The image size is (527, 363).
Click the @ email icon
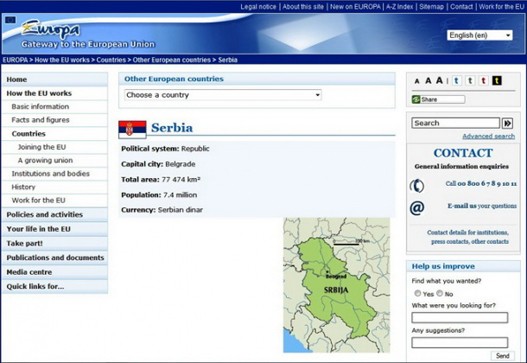click(417, 208)
